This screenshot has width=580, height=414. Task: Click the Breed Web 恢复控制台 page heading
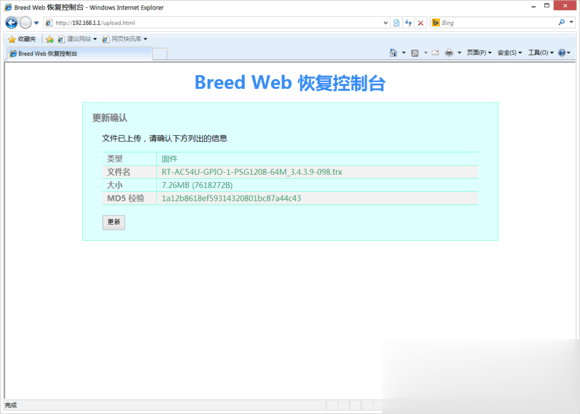(x=290, y=83)
